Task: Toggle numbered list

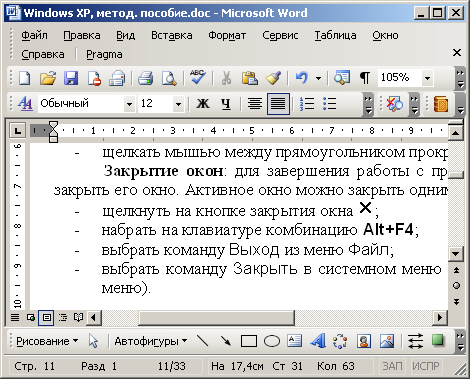Action: pos(307,104)
